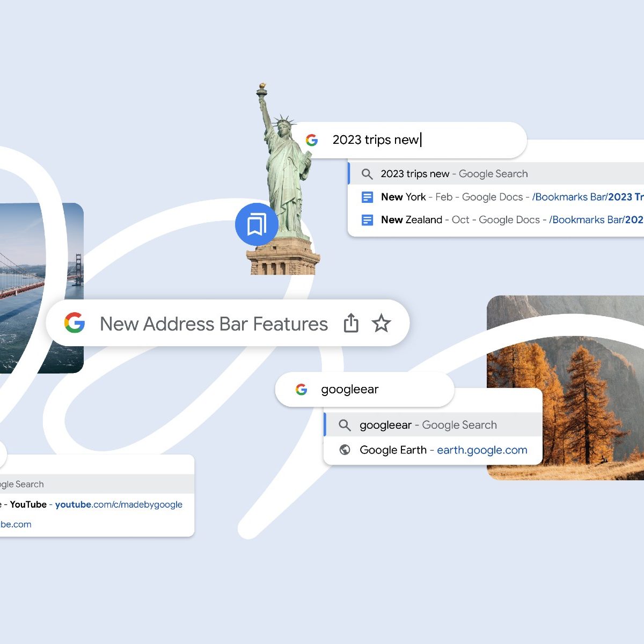Viewport: 644px width, 644px height.
Task: Click the Docs icon next to New Zealand
Action: tap(367, 220)
